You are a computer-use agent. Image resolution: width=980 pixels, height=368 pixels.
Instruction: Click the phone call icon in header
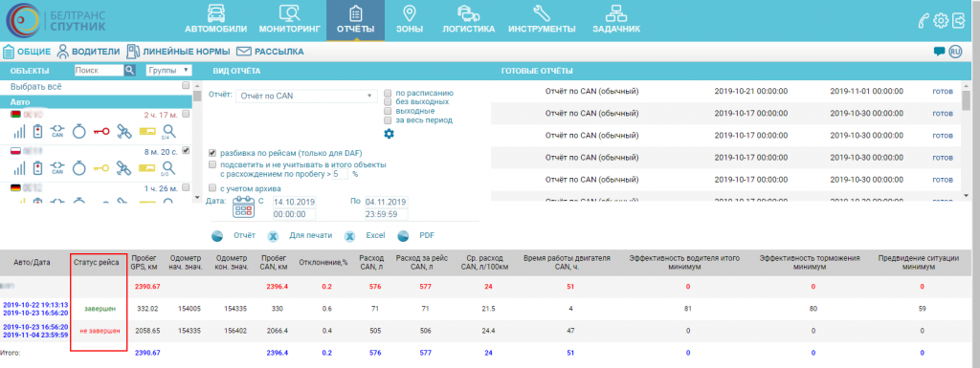[924, 21]
